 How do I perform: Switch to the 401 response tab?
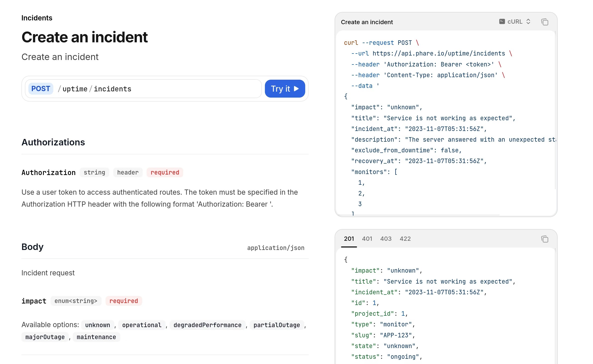(367, 239)
